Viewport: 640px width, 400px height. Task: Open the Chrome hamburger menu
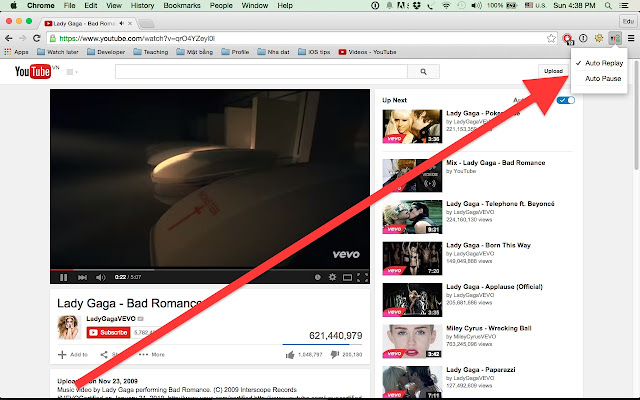pyautogui.click(x=631, y=38)
